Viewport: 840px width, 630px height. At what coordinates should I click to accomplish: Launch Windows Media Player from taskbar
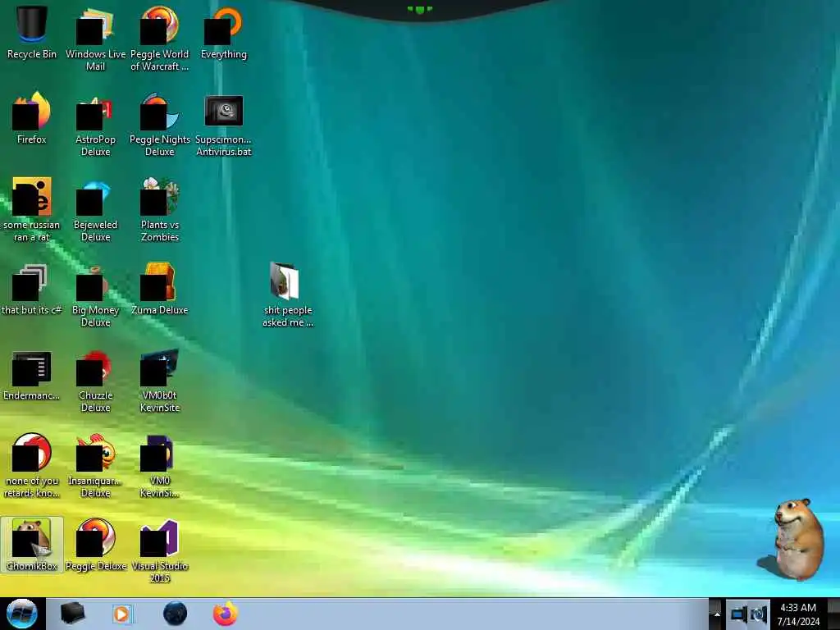[x=122, y=614]
